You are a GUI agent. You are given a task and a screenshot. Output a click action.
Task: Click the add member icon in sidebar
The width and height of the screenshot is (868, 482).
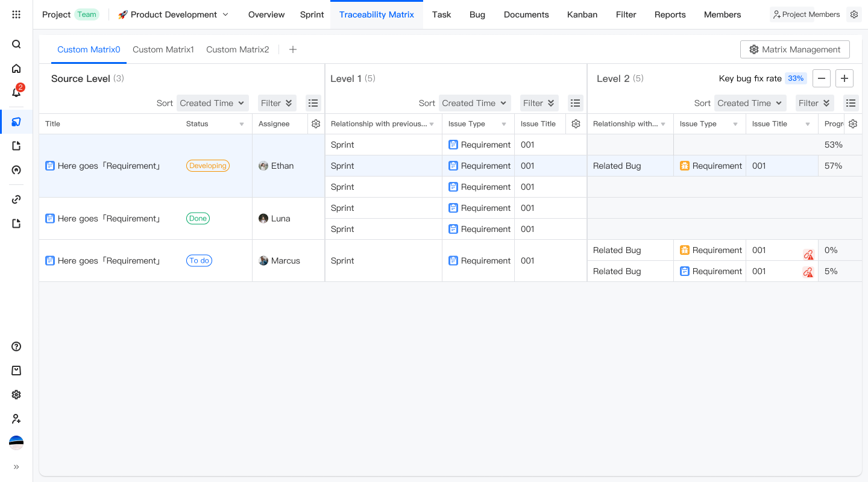tap(16, 419)
